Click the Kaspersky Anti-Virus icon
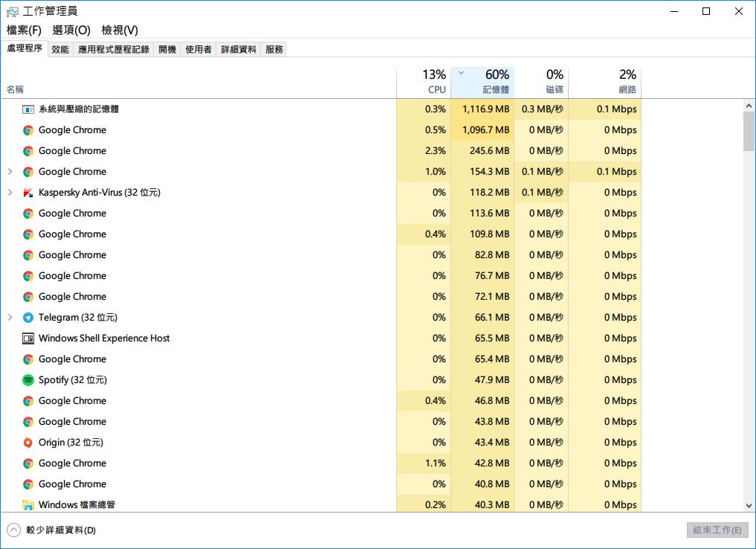Image resolution: width=756 pixels, height=549 pixels. pyautogui.click(x=28, y=193)
